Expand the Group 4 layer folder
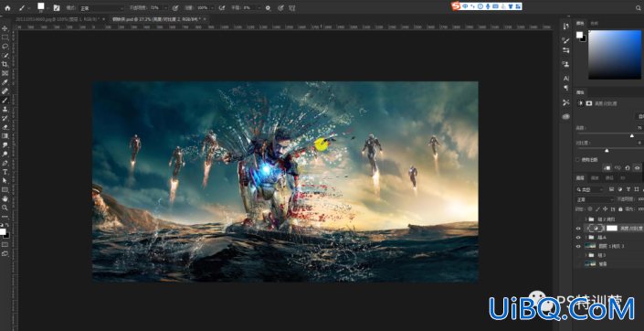Screen dimensions: 644x331 [x=586, y=237]
